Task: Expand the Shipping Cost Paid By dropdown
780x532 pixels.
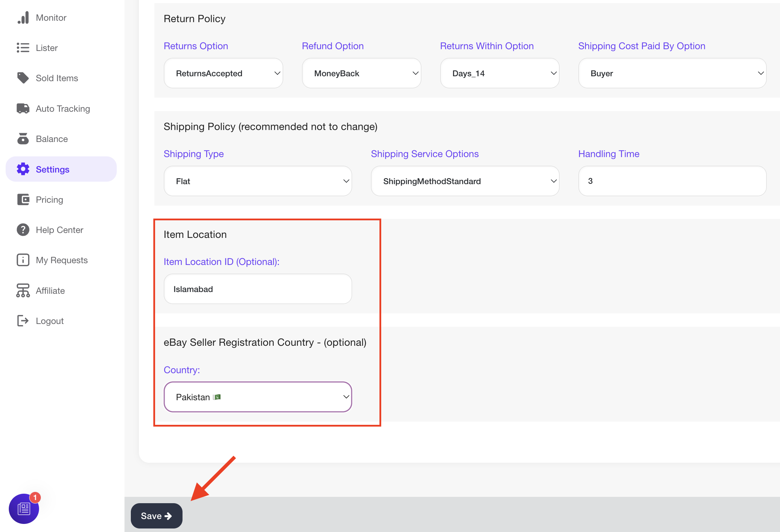Action: click(x=672, y=73)
